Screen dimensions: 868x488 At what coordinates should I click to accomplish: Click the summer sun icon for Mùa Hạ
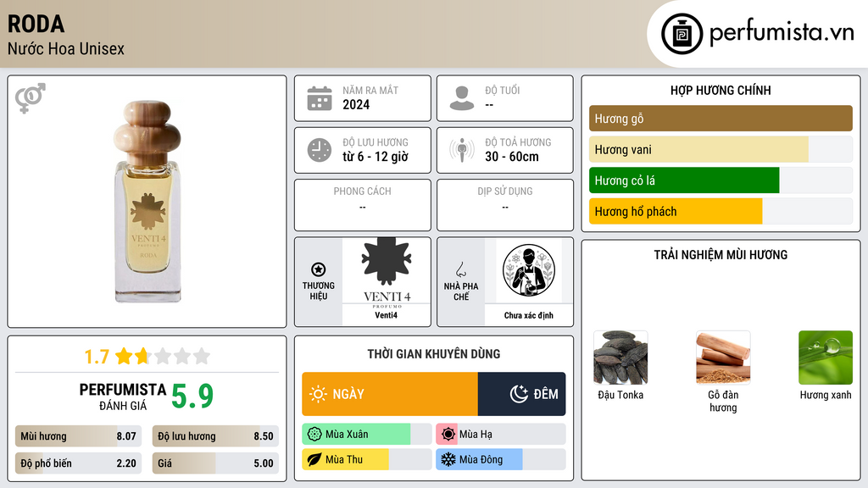pos(448,435)
